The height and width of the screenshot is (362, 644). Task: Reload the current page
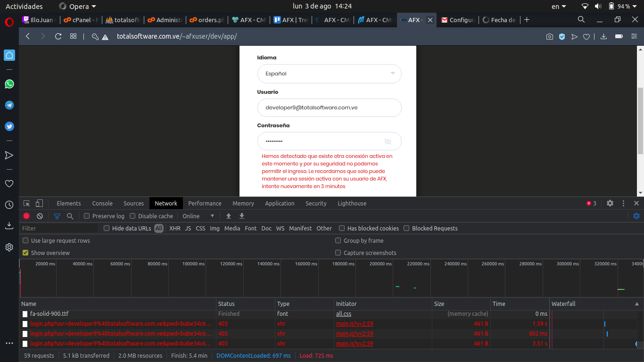(58, 36)
